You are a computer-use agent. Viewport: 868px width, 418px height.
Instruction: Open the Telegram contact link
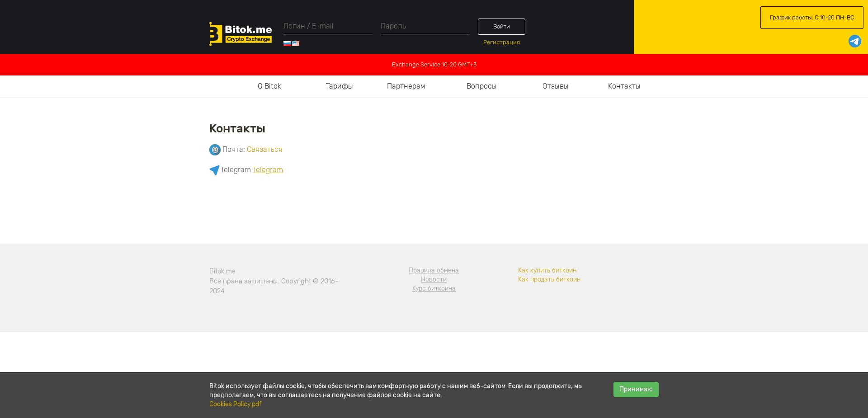coord(268,169)
